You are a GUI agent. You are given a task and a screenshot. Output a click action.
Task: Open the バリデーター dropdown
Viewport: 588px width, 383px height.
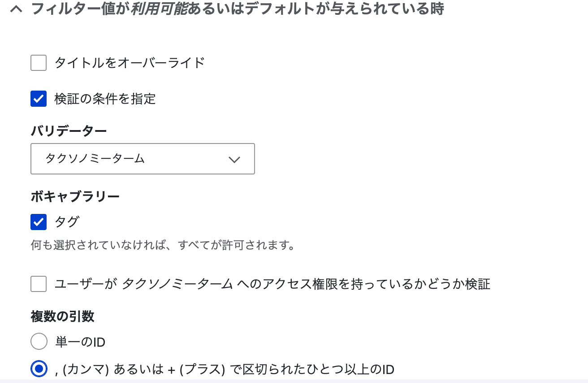pos(143,159)
